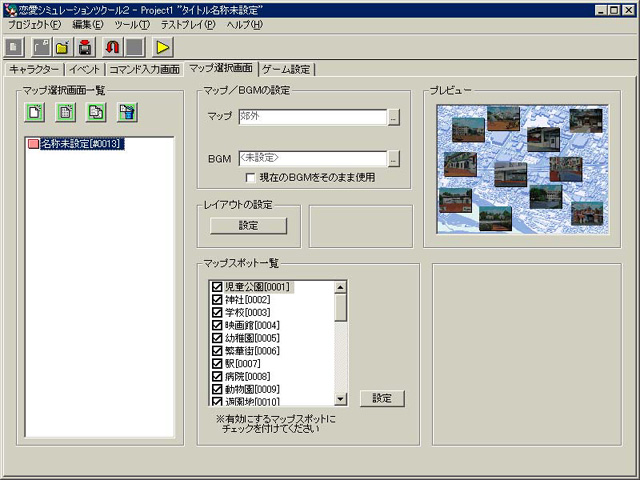Save project using the floppy disk icon
640x480 pixels.
click(85, 47)
